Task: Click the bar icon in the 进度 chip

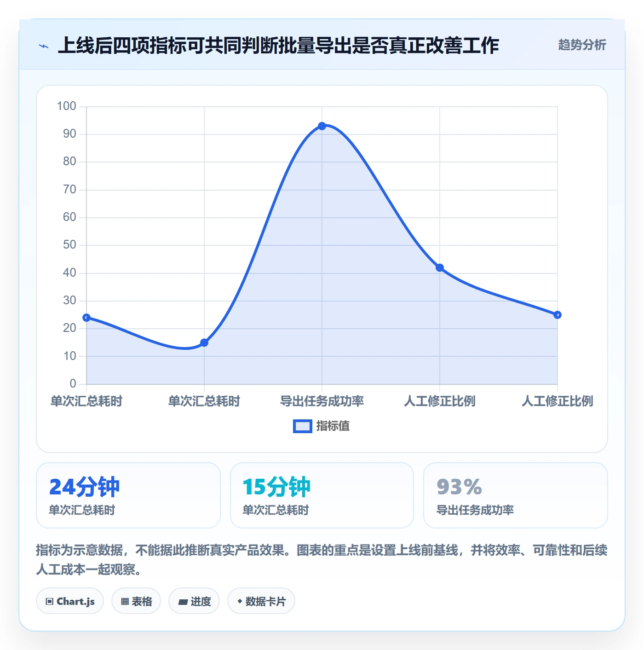Action: click(x=183, y=602)
